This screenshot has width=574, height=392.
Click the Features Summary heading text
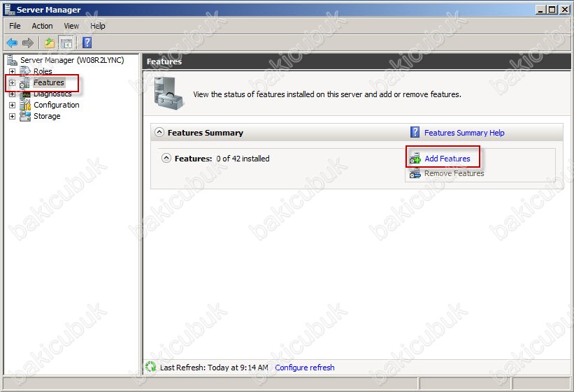pos(206,133)
